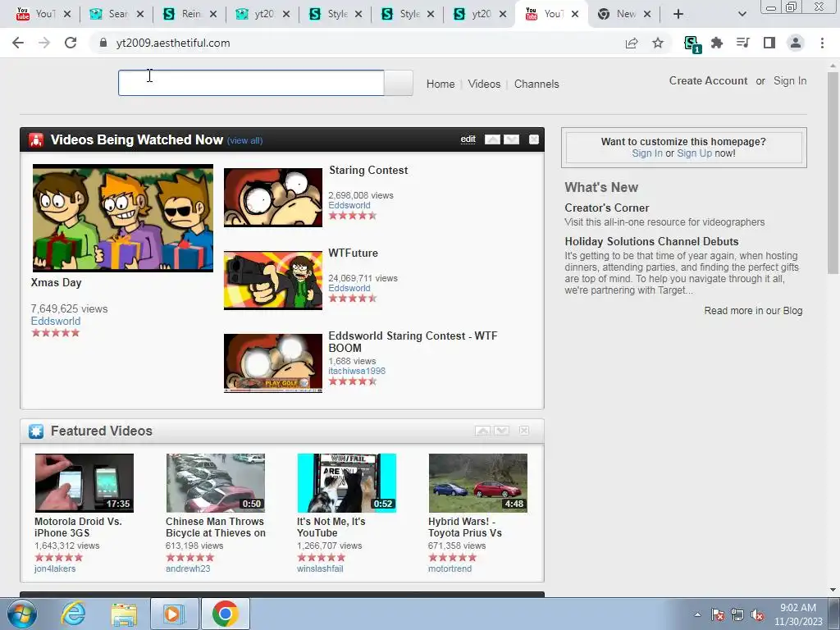
Task: Open the Staring Contest video title
Action: (x=368, y=171)
